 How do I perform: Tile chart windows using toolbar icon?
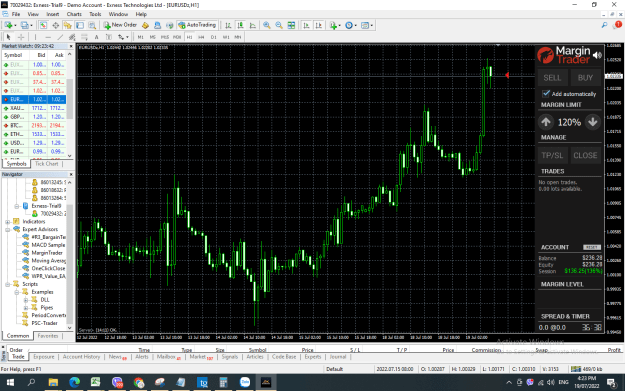click(x=291, y=25)
